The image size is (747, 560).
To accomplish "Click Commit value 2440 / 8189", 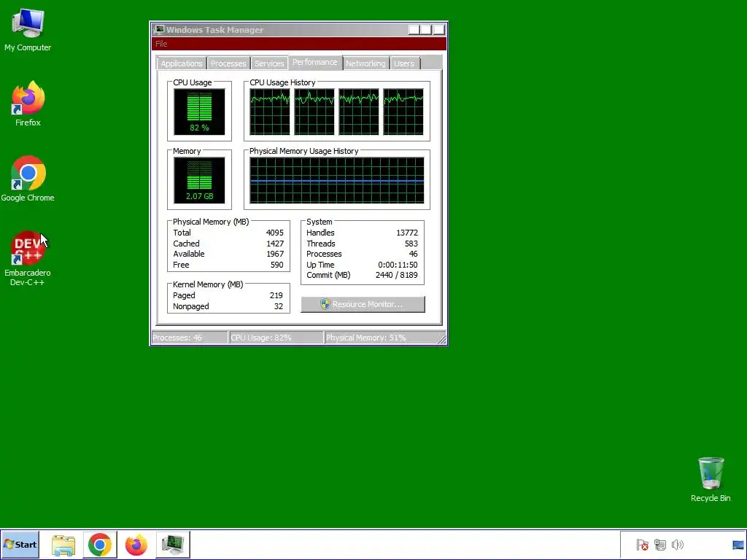I will tap(396, 275).
